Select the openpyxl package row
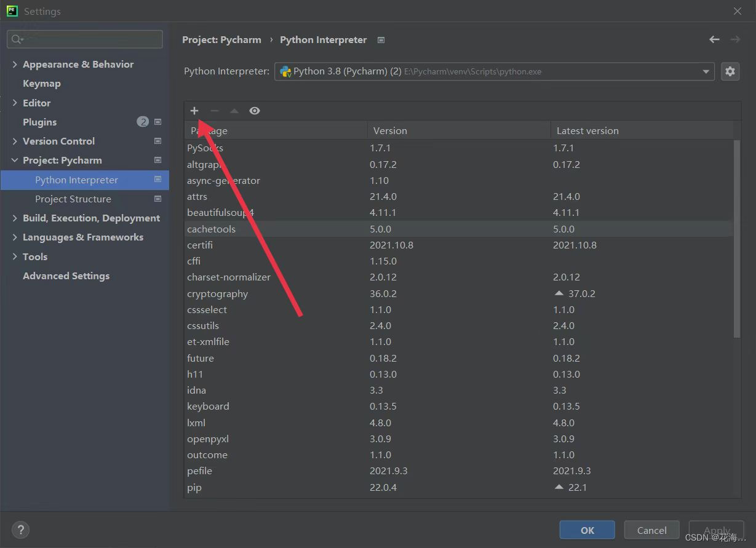 coord(459,439)
